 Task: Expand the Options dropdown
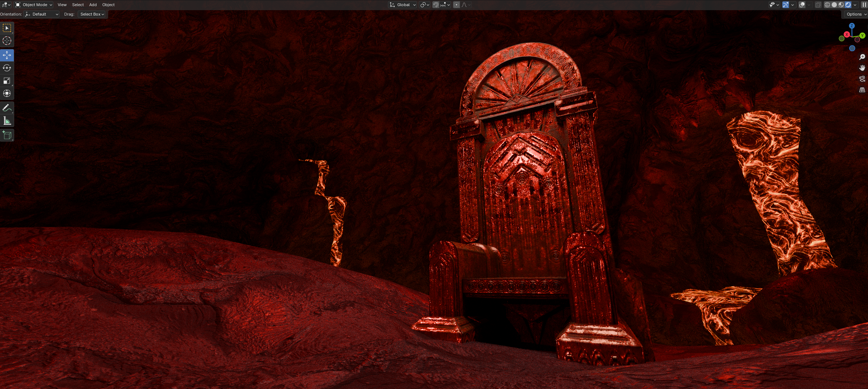coord(856,14)
